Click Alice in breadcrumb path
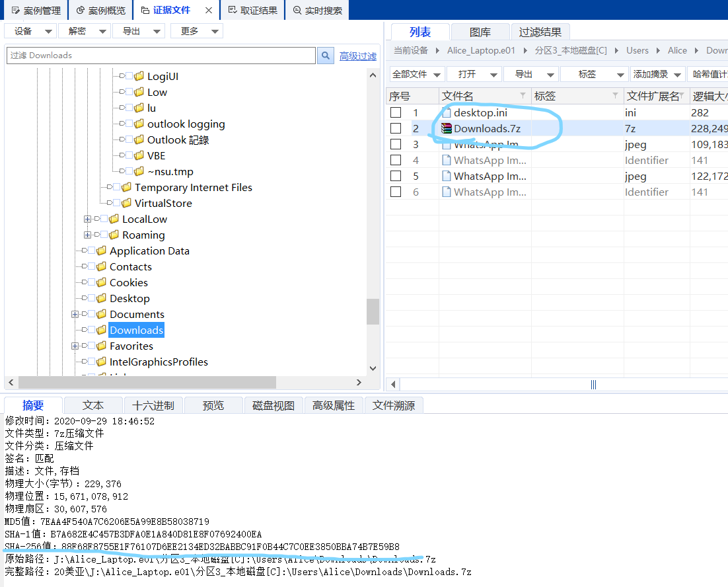This screenshot has width=728, height=587. coord(677,51)
